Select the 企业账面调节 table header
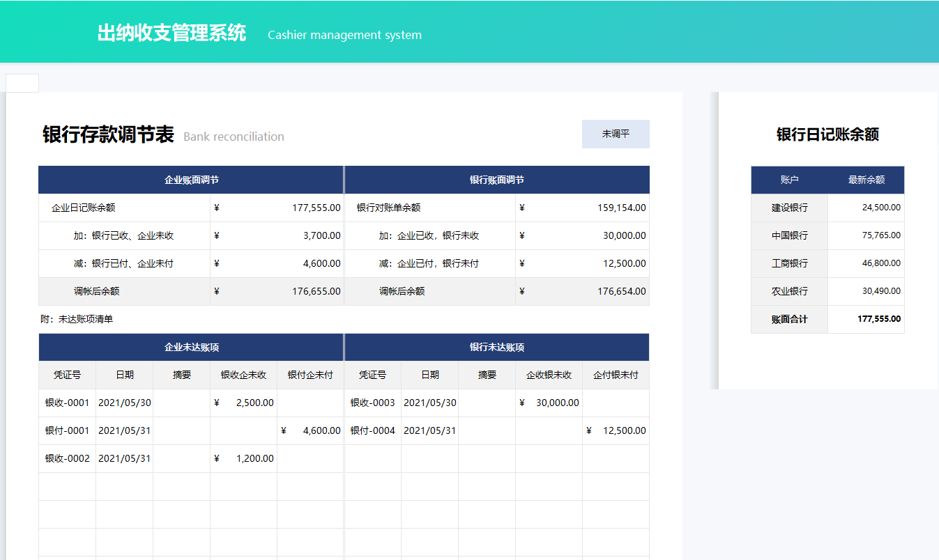Screen dimensions: 939x560 tap(190, 179)
